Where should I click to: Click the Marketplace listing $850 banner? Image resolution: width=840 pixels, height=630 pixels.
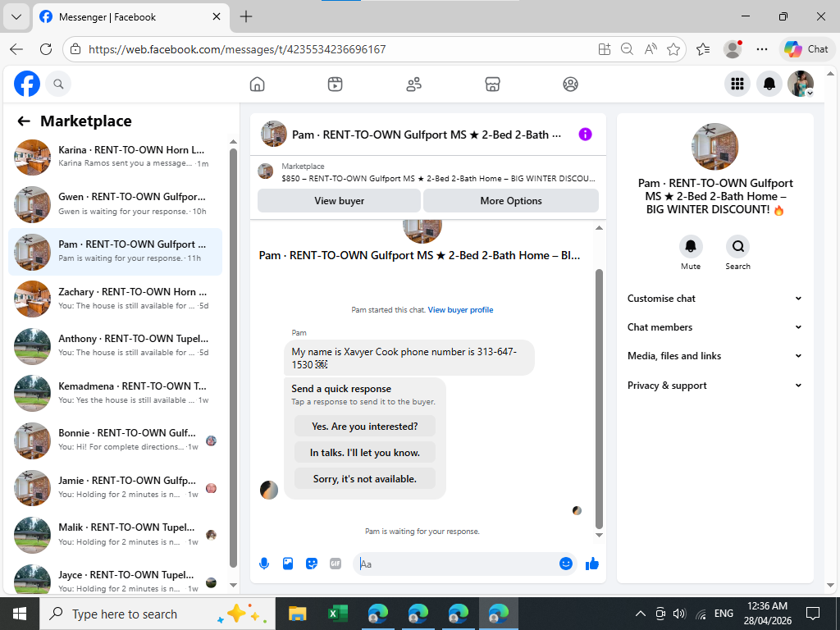pos(428,172)
